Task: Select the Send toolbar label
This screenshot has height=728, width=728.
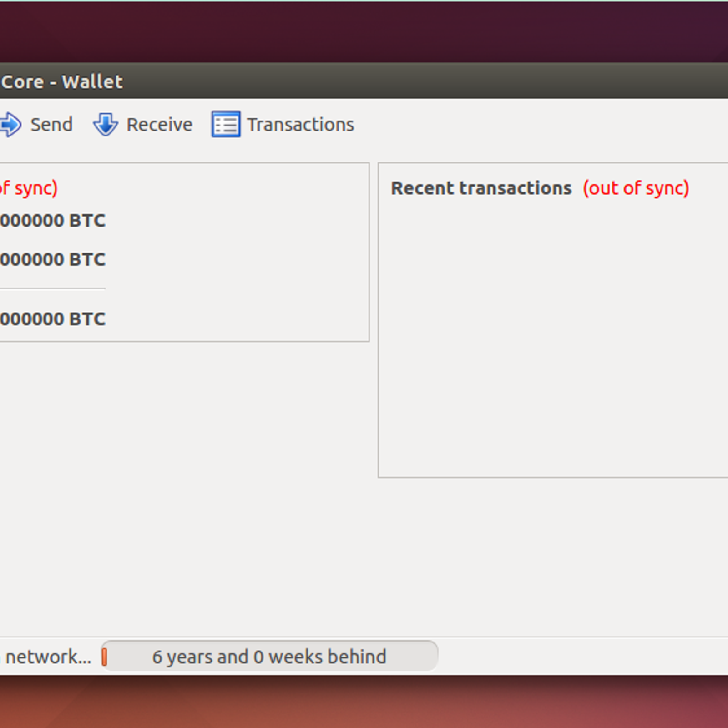Action: [51, 125]
